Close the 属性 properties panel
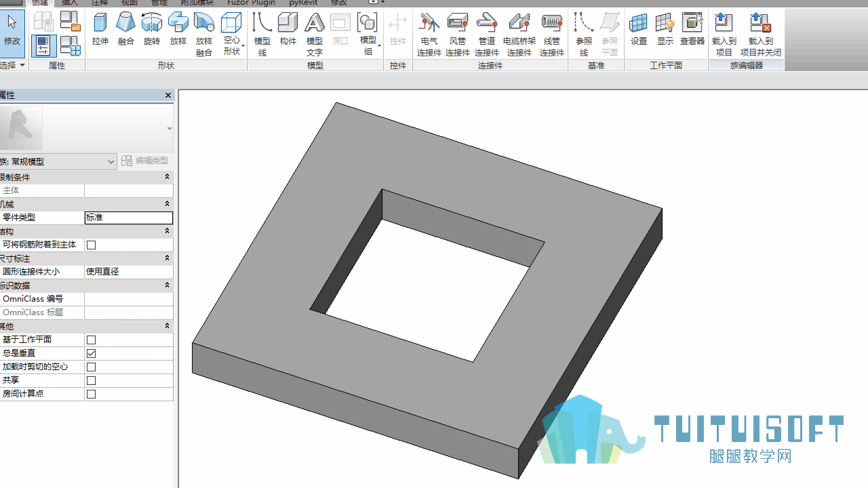This screenshot has width=868, height=488. coord(168,96)
